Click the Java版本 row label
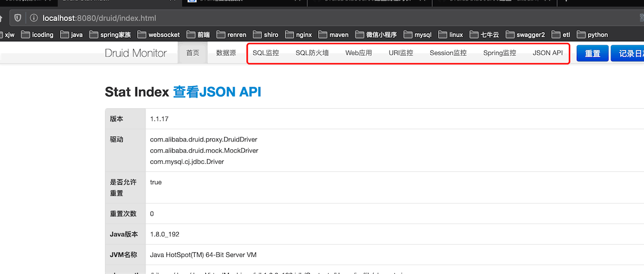Viewport: 644px width, 274px height. click(124, 234)
